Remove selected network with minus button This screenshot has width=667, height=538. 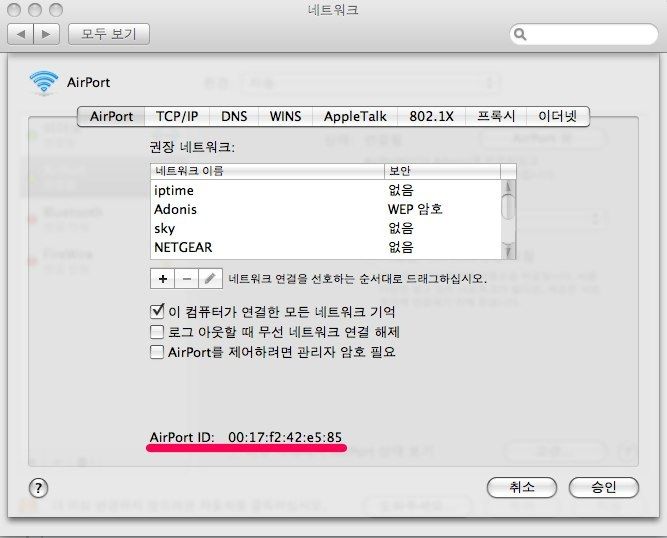tap(186, 279)
